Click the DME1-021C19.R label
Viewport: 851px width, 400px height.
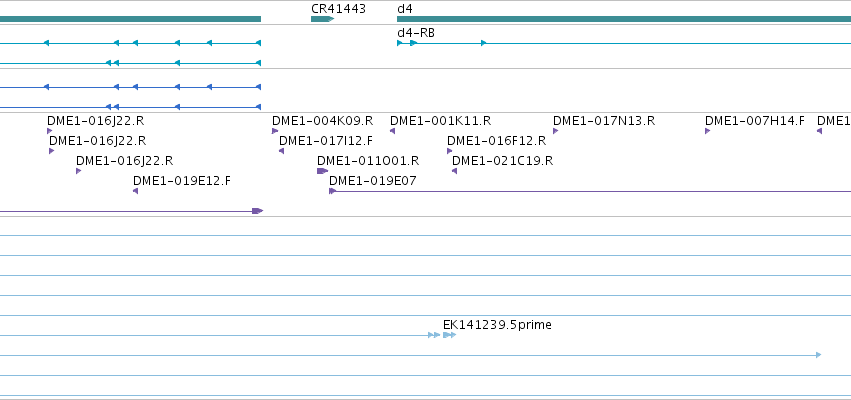tap(502, 161)
